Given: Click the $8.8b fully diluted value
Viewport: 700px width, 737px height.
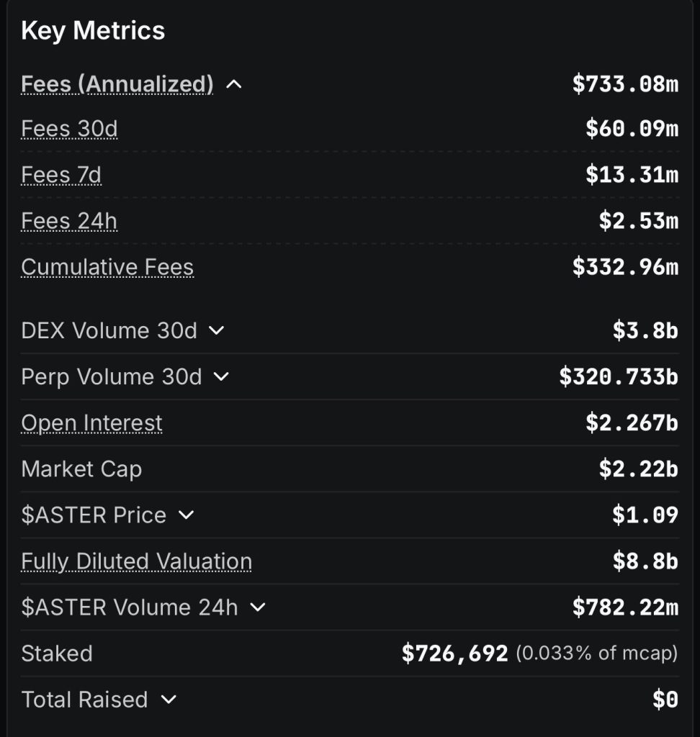Looking at the screenshot, I should click(645, 561).
